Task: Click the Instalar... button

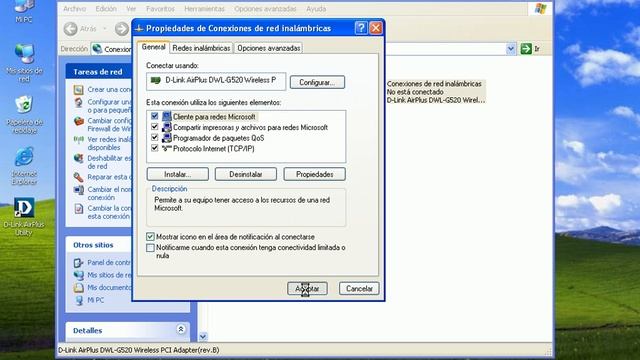Action: tap(178, 174)
